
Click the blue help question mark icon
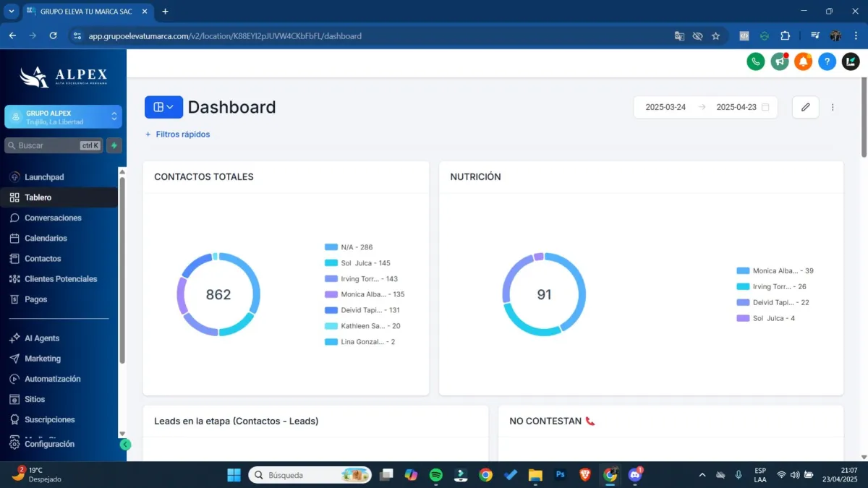click(827, 61)
